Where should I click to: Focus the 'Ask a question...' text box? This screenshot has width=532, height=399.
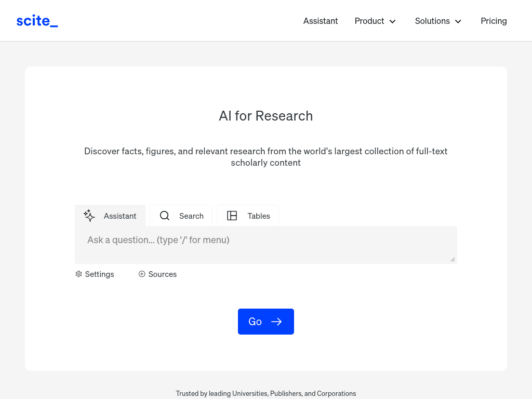[265, 245]
